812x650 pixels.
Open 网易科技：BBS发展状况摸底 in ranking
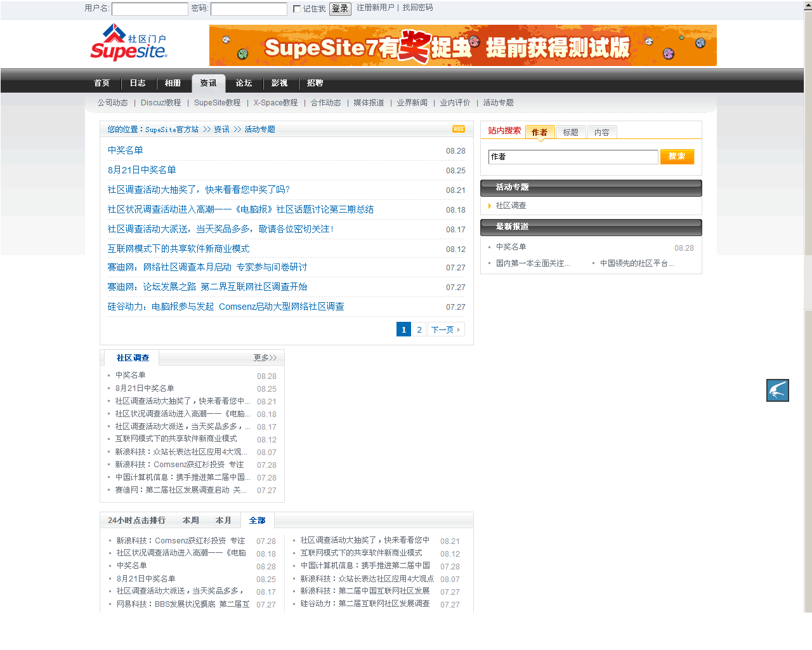coord(183,604)
